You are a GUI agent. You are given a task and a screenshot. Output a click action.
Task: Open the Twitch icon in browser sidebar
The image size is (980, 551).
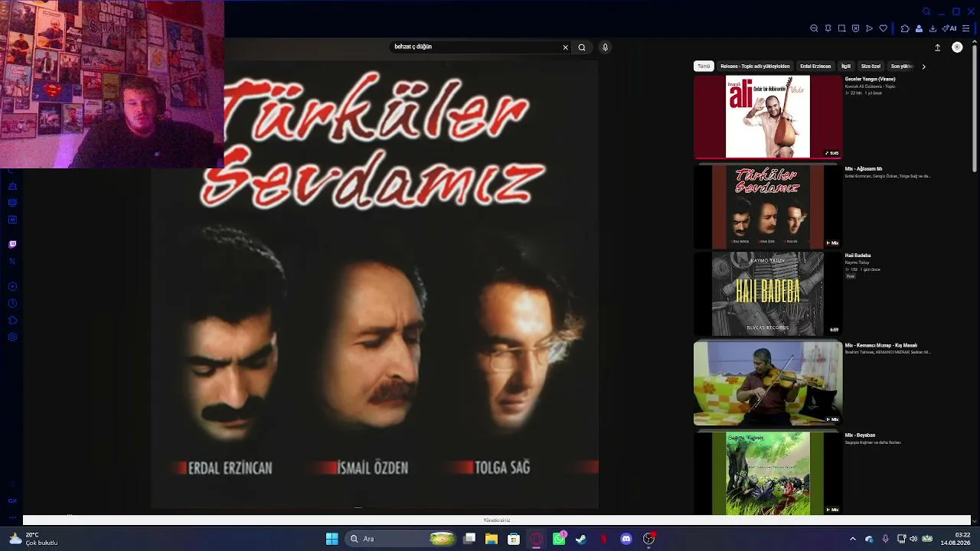pyautogui.click(x=12, y=245)
